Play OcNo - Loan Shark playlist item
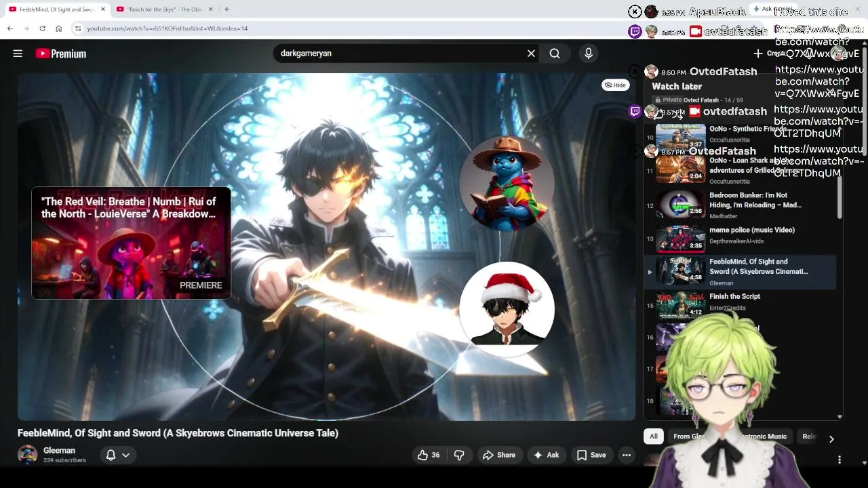Screen dimensions: 868x488 (739, 171)
